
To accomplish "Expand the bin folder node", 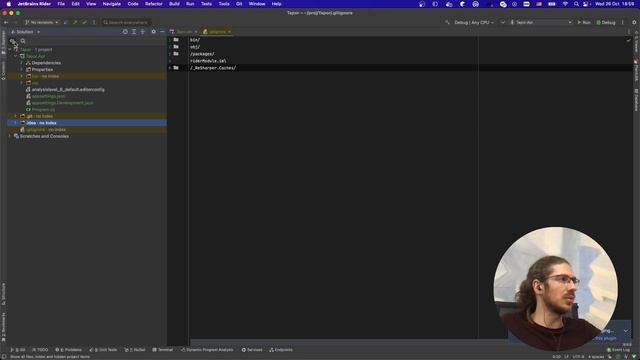I will (x=22, y=76).
